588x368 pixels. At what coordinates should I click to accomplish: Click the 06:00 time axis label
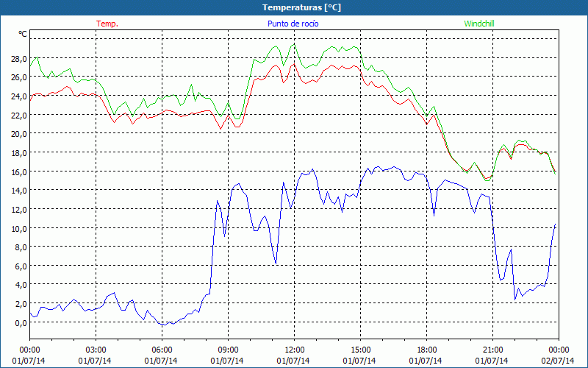tap(162, 350)
